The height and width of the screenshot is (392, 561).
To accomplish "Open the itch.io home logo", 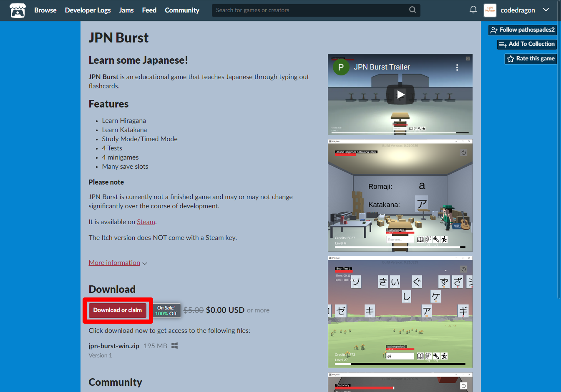I will click(18, 10).
